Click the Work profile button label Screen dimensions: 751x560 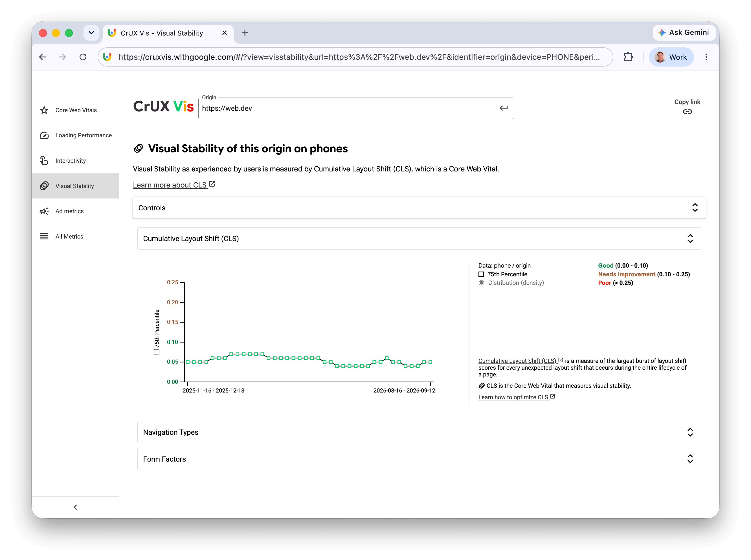[678, 57]
